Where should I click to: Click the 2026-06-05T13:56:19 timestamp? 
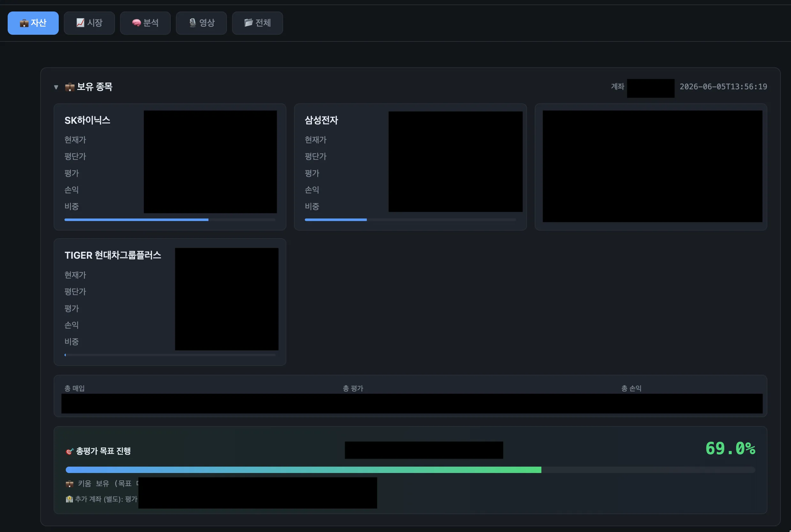(x=723, y=87)
